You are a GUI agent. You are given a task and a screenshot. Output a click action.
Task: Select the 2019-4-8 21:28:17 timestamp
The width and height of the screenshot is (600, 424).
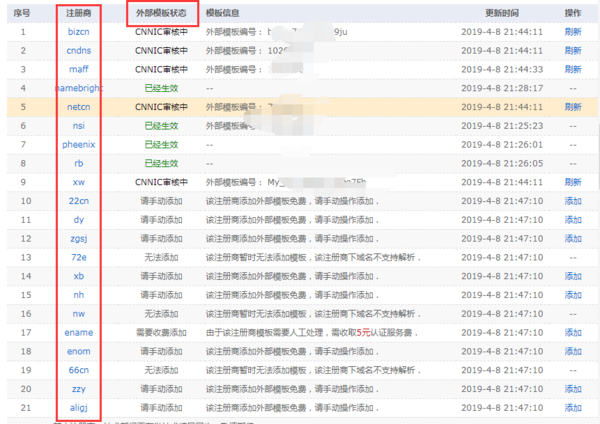502,88
